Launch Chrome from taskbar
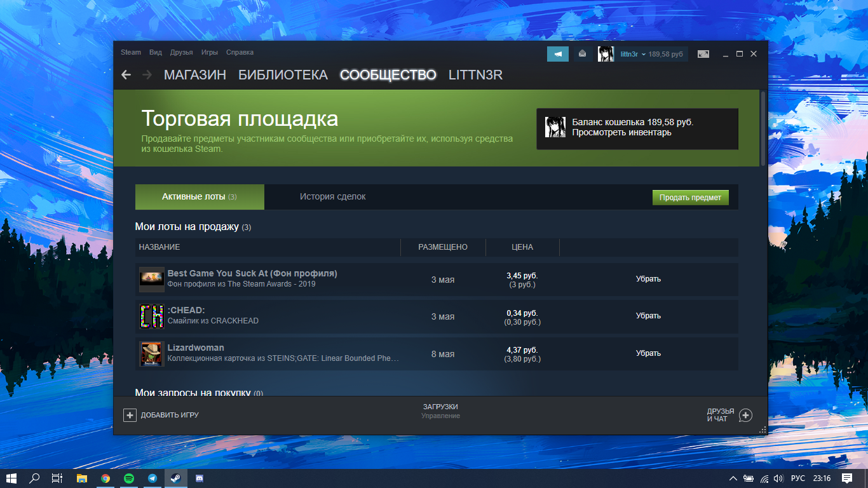 point(105,478)
